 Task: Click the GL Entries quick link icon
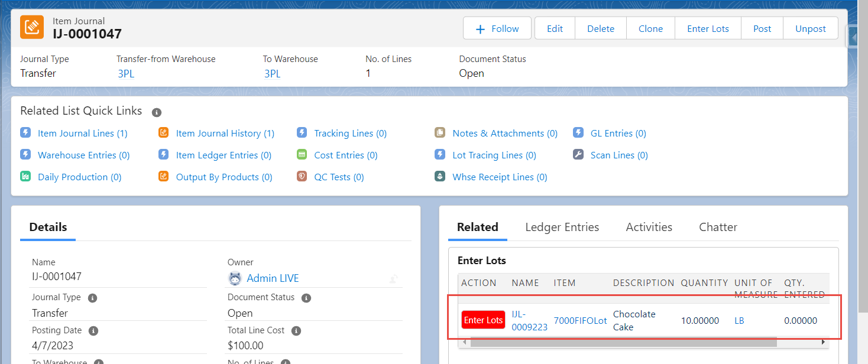578,133
